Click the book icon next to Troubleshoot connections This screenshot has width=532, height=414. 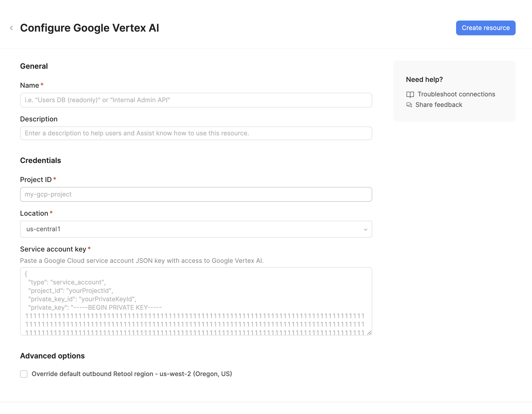410,95
